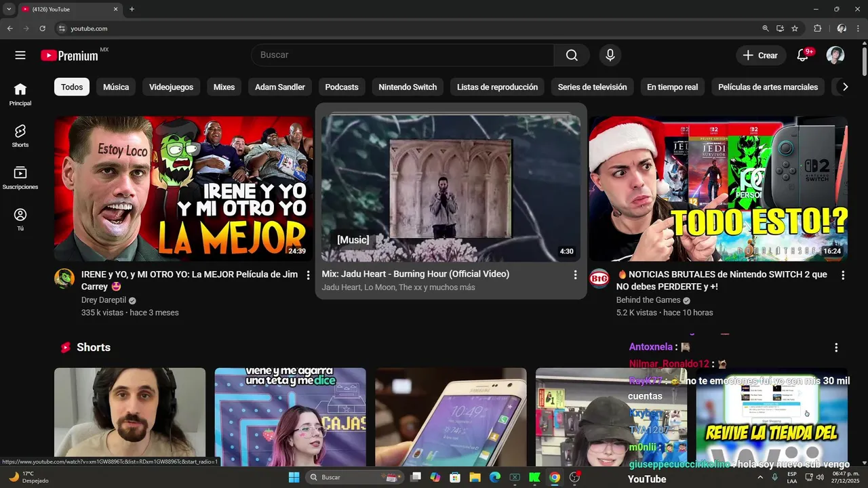The height and width of the screenshot is (488, 868).
Task: Filter by Adam Sandler chip
Action: 280,87
